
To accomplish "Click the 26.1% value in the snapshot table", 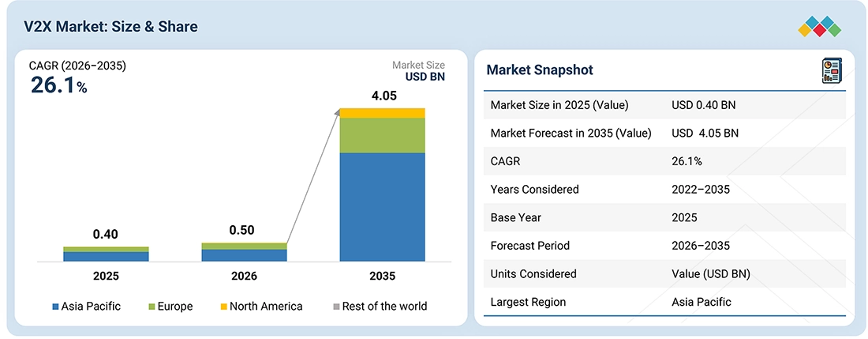I will click(687, 161).
